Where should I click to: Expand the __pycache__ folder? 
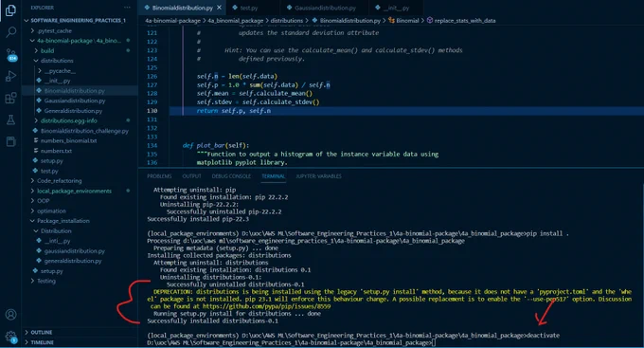(60, 71)
